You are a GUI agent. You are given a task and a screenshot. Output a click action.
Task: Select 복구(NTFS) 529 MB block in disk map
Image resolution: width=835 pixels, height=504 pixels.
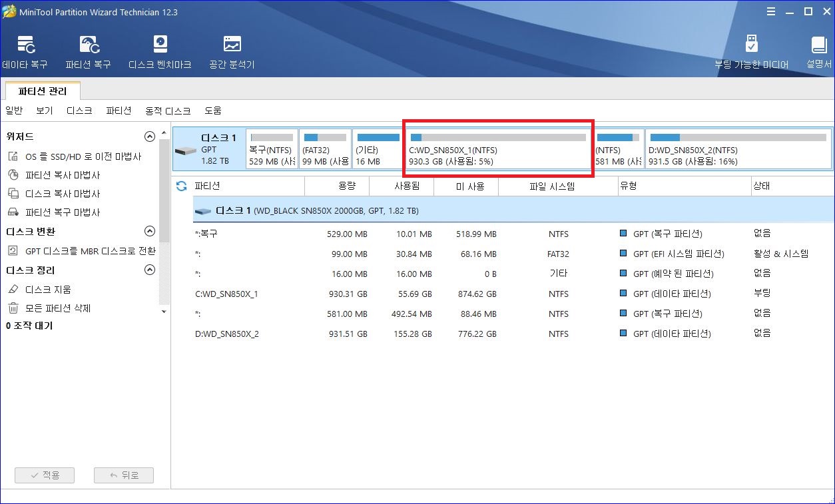272,149
